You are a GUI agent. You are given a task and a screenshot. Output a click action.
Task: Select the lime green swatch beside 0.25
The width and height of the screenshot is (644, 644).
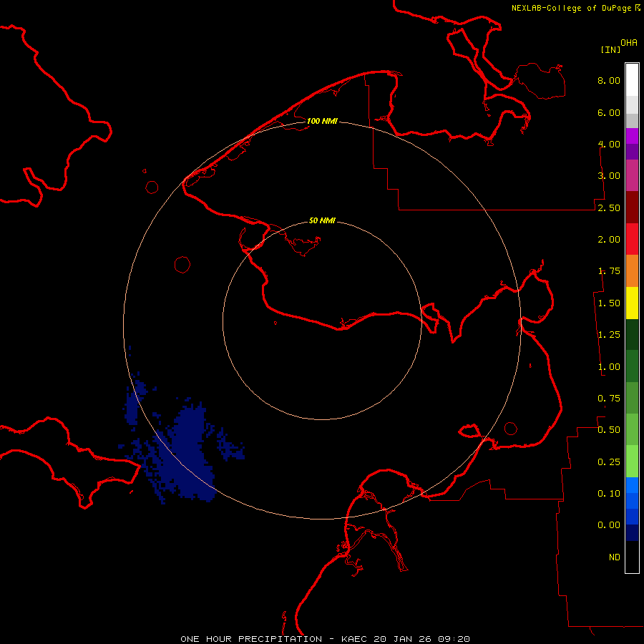[632, 462]
